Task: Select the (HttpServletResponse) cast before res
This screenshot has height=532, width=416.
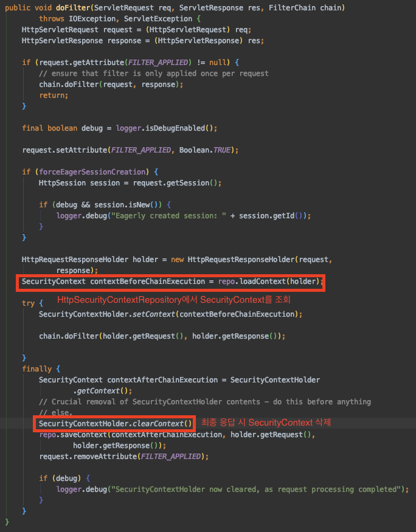Action: click(x=198, y=41)
